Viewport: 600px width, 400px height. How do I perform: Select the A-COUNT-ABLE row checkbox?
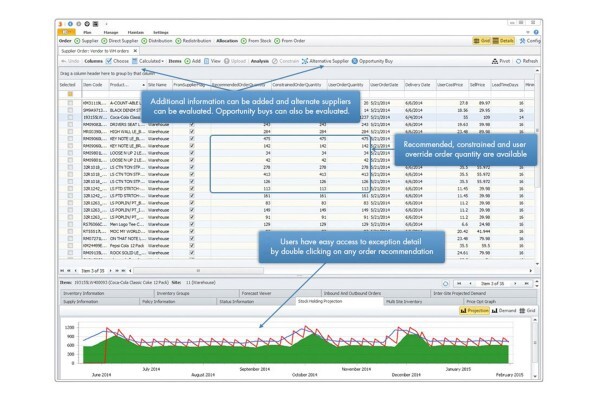click(70, 103)
